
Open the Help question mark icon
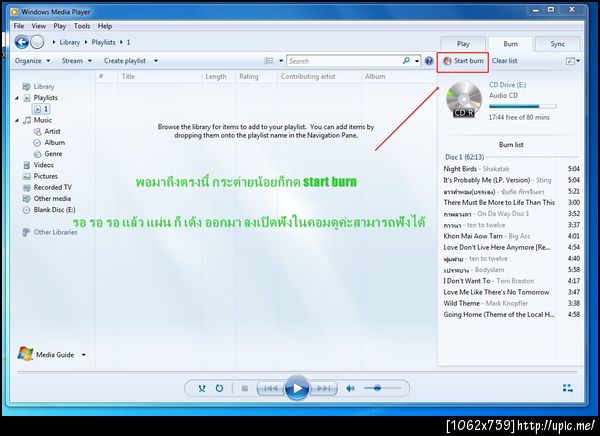coord(429,61)
